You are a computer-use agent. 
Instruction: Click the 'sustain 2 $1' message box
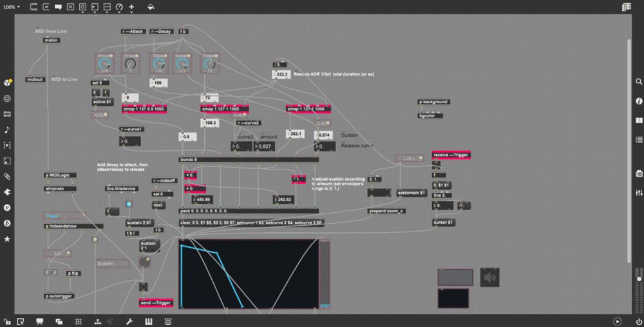(x=138, y=223)
